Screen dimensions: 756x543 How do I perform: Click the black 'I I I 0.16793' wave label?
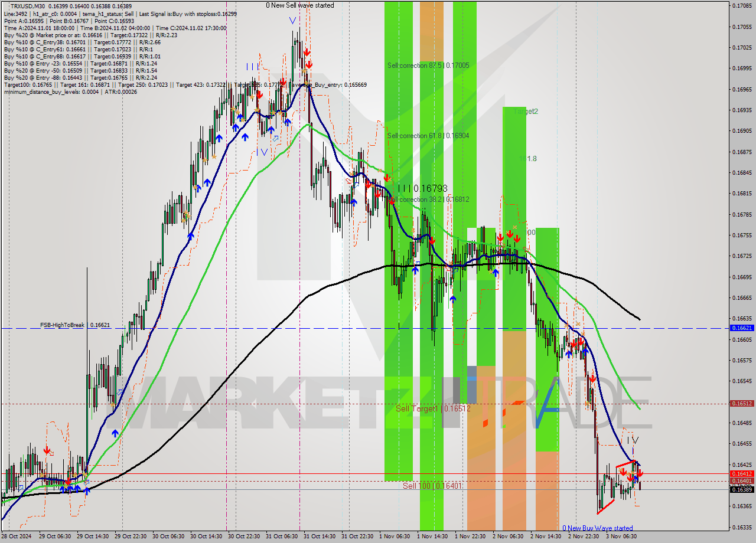coord(422,188)
